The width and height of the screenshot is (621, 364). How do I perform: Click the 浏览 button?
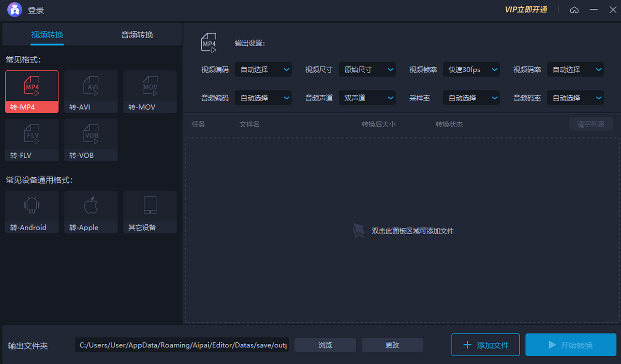pyautogui.click(x=326, y=345)
